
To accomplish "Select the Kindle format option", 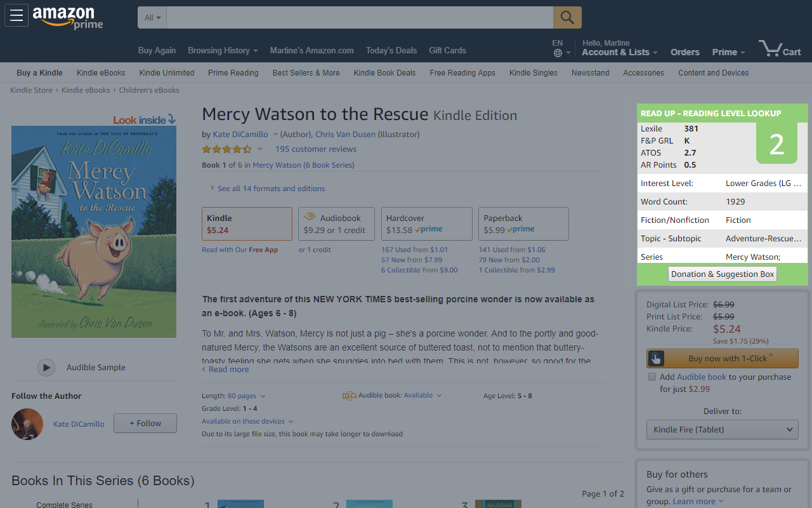I will pyautogui.click(x=247, y=224).
